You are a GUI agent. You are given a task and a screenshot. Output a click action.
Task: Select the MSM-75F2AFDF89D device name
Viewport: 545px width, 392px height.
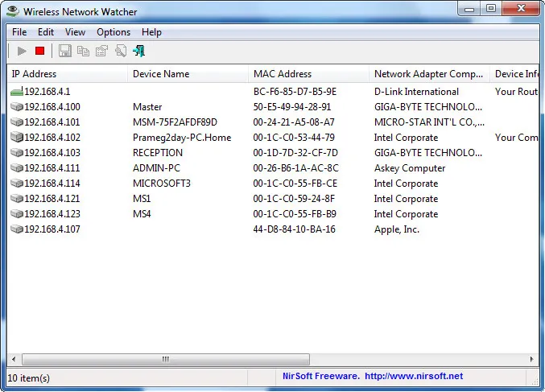coord(175,122)
